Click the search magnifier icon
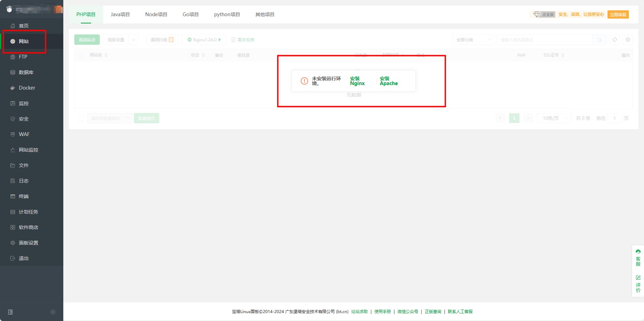Screen dimensions: 644x321 click(x=599, y=40)
